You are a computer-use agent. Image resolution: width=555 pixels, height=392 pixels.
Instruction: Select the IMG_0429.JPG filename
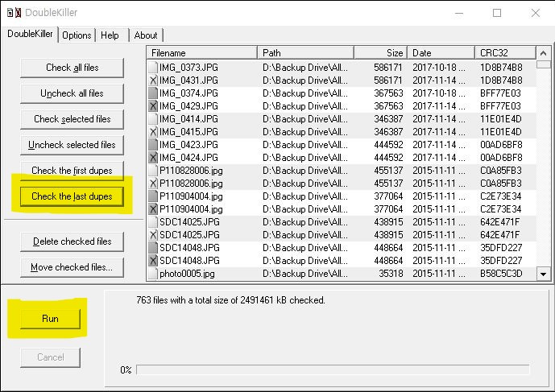[188, 106]
